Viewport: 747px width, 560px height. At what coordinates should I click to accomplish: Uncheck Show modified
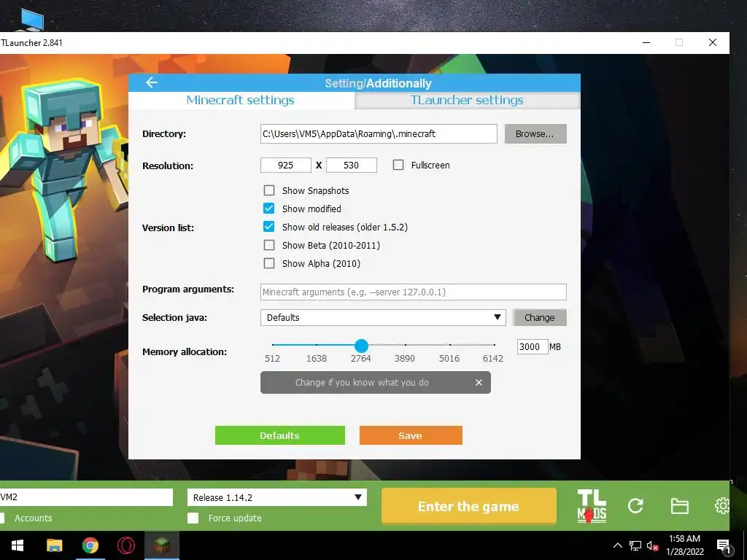pos(269,209)
